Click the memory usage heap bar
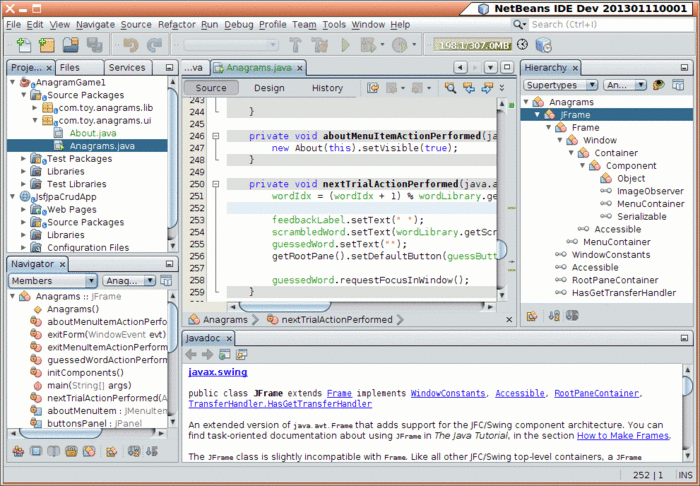The width and height of the screenshot is (700, 486). [x=472, y=45]
